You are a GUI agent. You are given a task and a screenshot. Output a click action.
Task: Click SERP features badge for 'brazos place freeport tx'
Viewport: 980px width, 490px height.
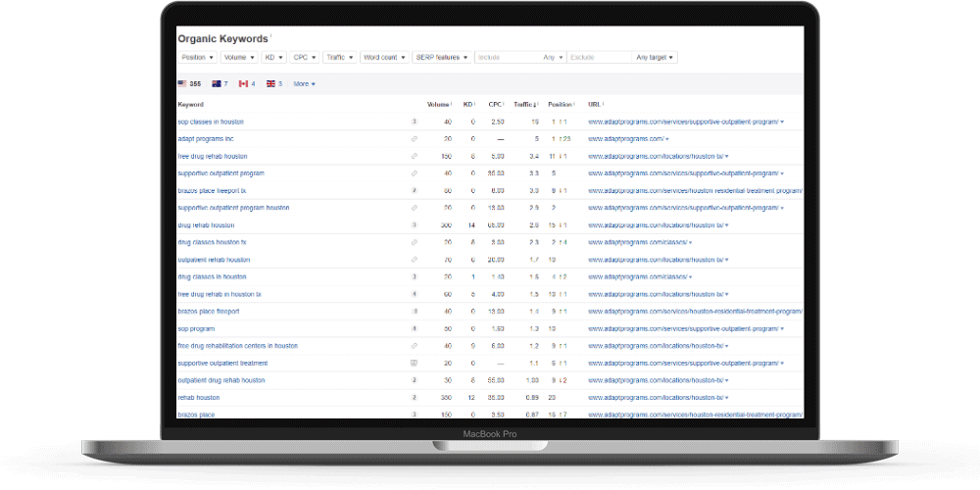coord(414,191)
